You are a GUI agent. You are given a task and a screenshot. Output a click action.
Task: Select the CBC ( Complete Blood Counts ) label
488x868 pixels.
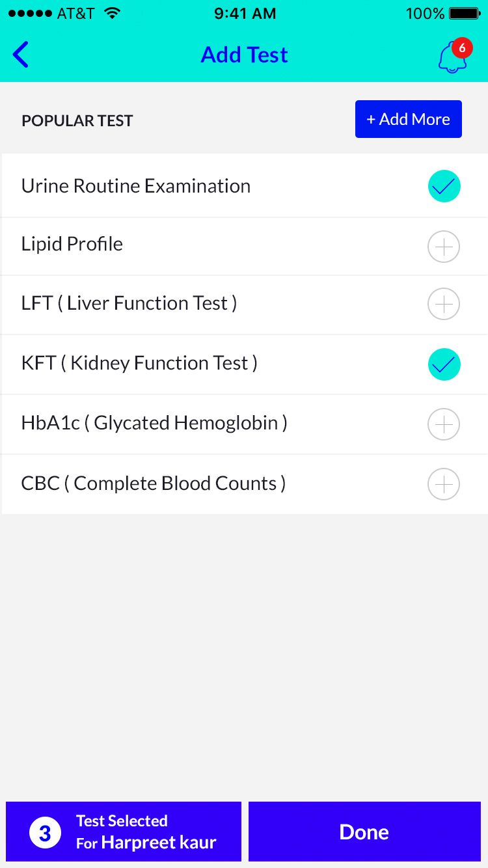pos(154,483)
